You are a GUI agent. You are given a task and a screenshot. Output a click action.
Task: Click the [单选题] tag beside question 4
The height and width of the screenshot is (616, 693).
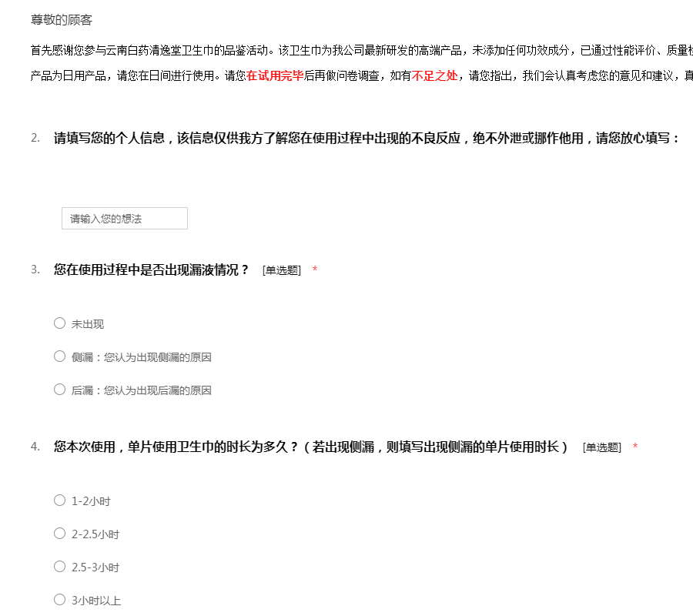pyautogui.click(x=602, y=447)
